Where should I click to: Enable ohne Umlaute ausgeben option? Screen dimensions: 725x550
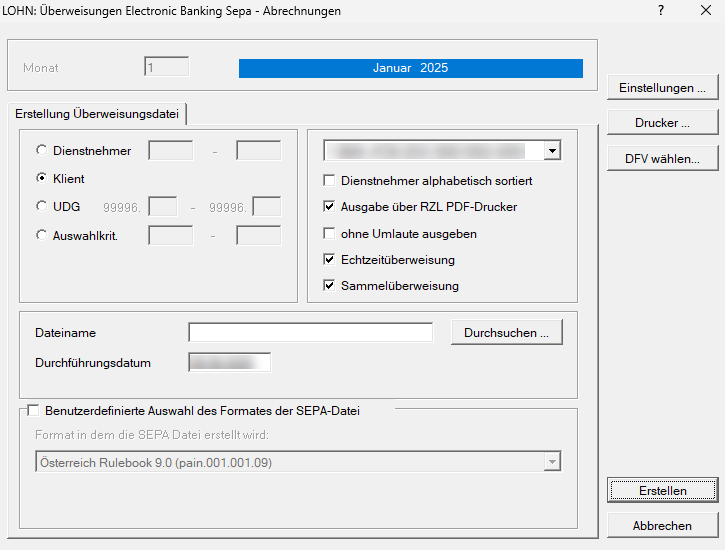click(x=329, y=234)
